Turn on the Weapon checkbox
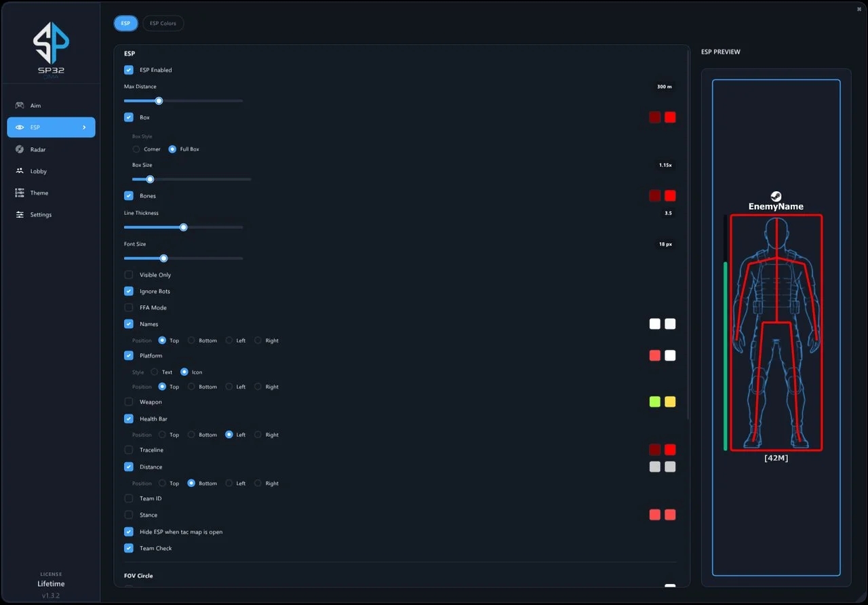 pos(129,402)
